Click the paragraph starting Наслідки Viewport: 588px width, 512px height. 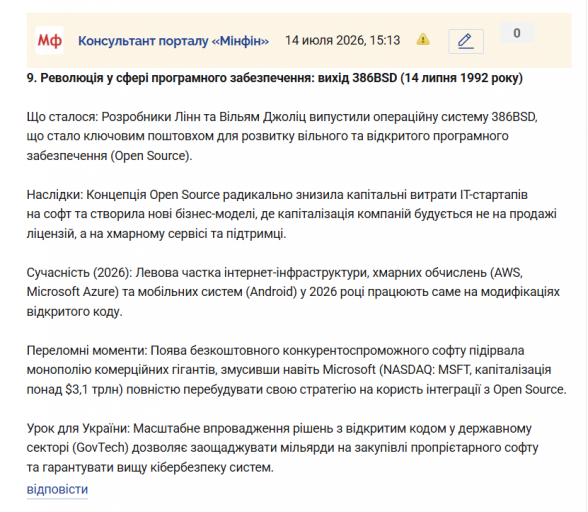pos(291,214)
